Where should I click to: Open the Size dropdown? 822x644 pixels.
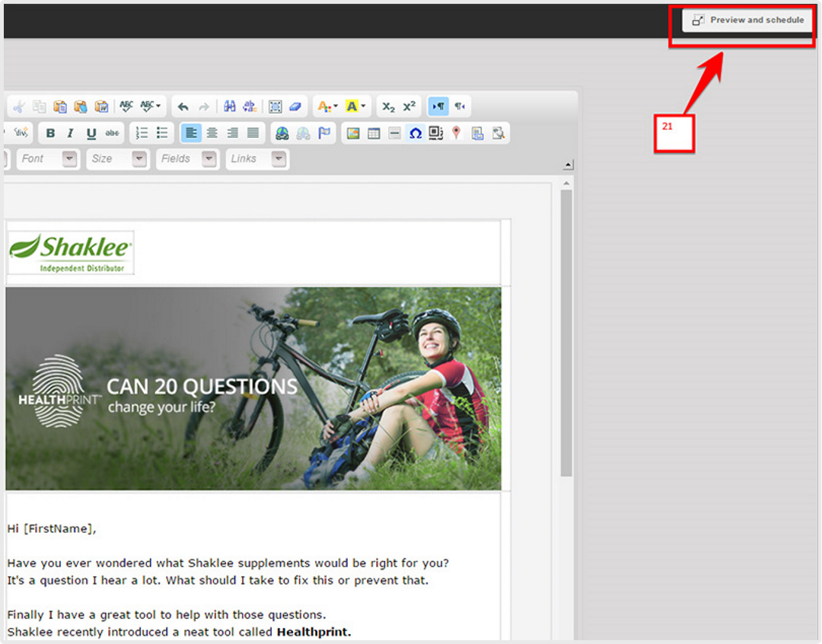pos(118,159)
